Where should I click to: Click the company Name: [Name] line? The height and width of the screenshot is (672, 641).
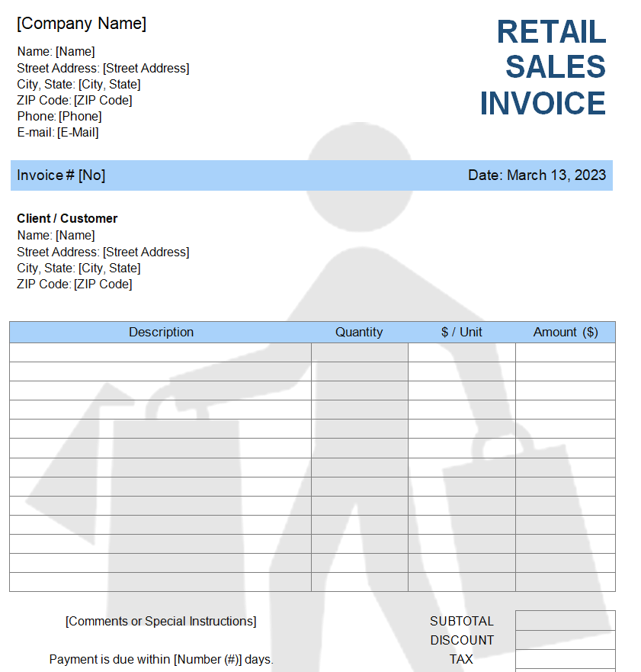(x=56, y=51)
